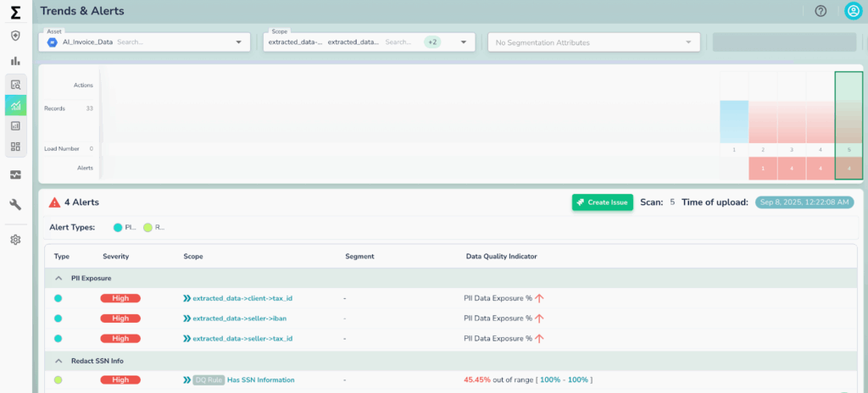Collapse the Redact SSN Info group

click(58, 362)
